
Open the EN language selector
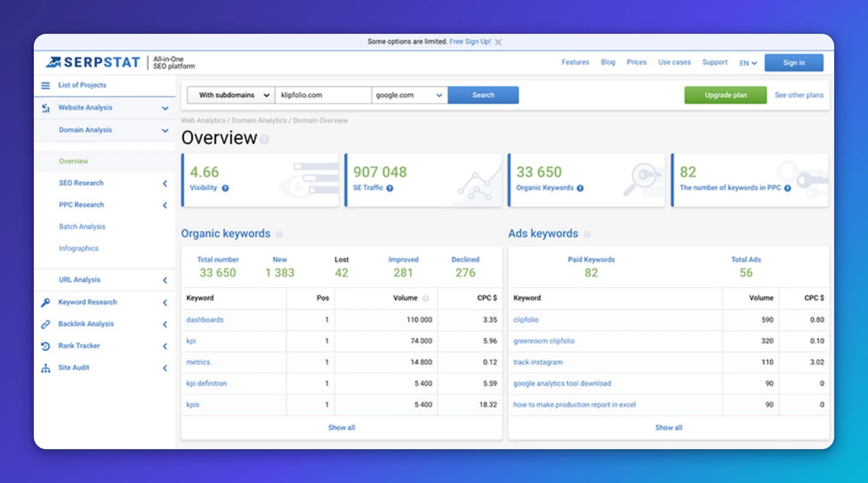click(x=748, y=63)
